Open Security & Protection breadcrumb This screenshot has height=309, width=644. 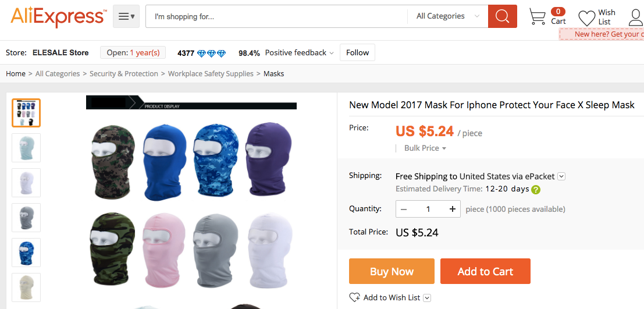[124, 74]
